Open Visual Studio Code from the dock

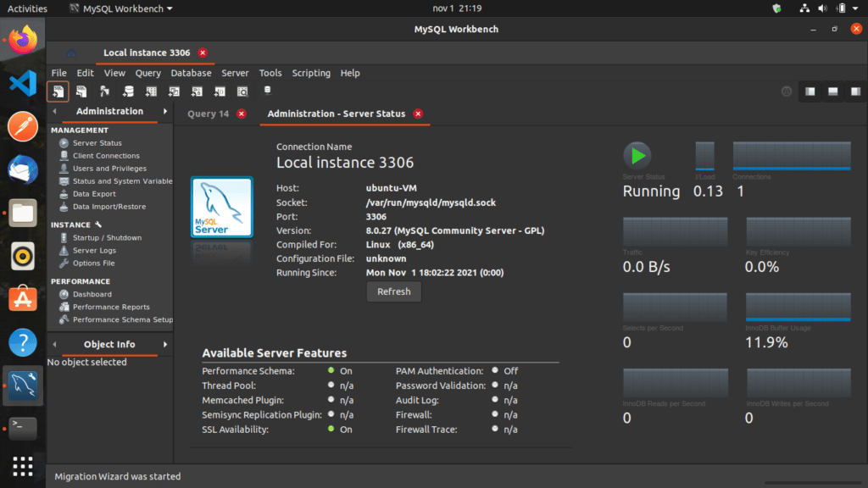point(23,83)
